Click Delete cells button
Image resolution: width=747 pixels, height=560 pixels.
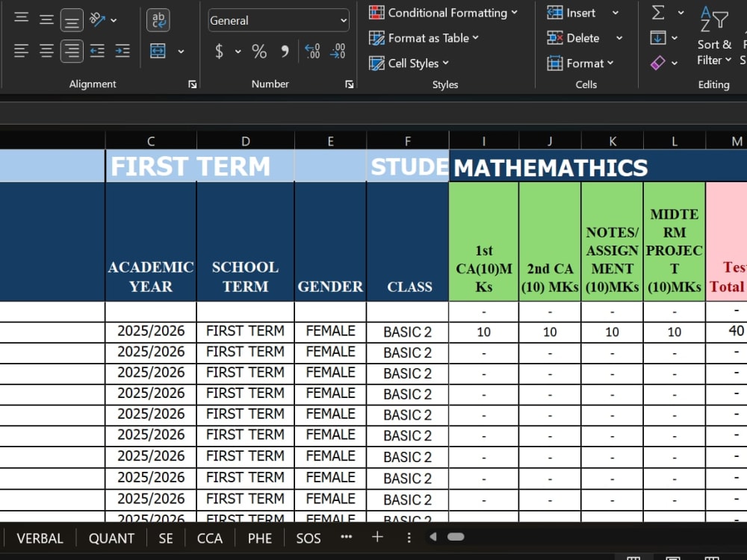[x=573, y=38]
